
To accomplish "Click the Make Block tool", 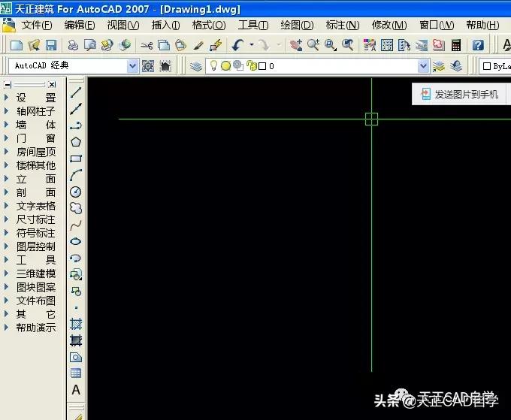I will tap(76, 291).
